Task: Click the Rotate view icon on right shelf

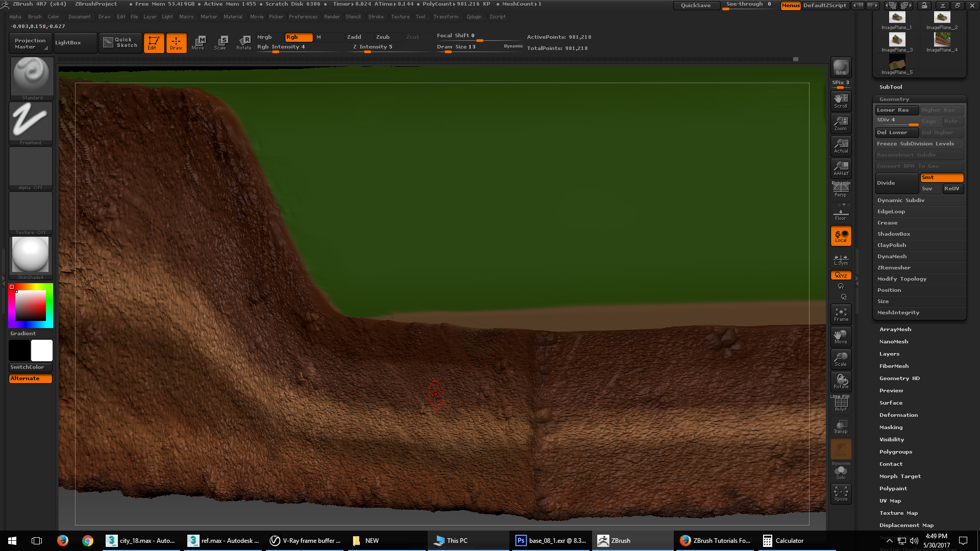Action: coord(841,382)
